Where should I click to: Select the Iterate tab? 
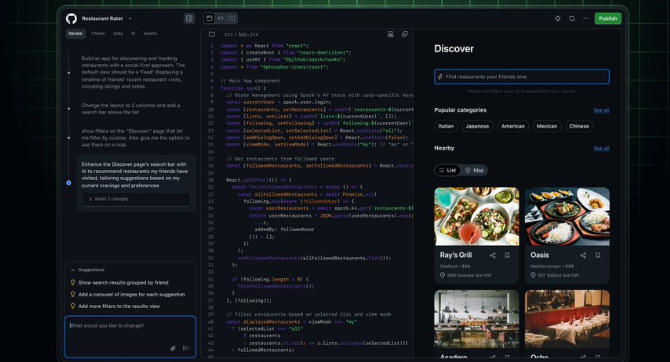[76, 33]
